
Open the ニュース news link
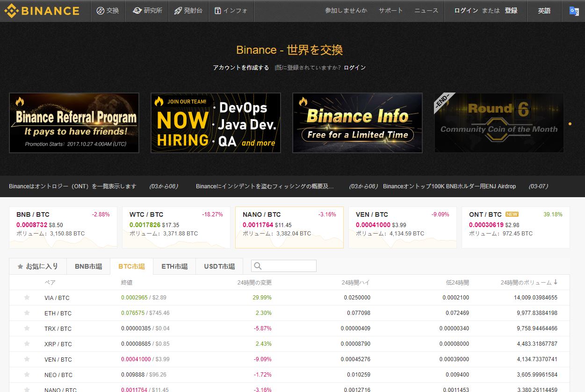(426, 10)
